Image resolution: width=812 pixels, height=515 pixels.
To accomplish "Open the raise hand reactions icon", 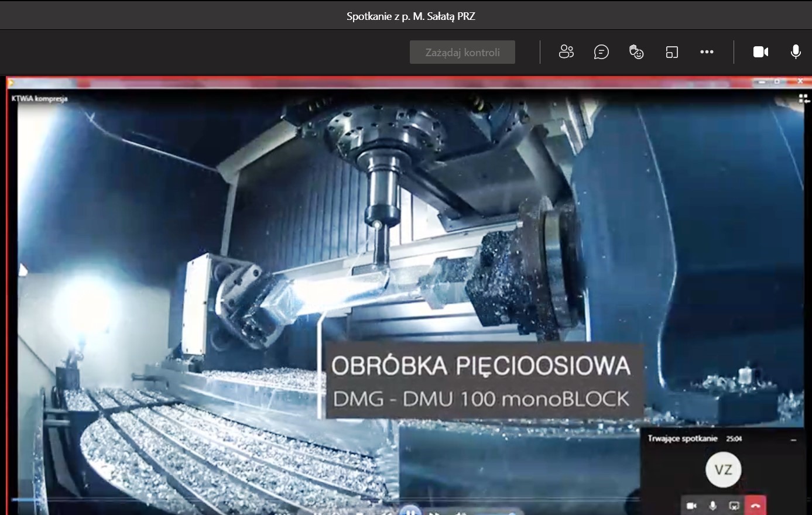I will tap(636, 52).
